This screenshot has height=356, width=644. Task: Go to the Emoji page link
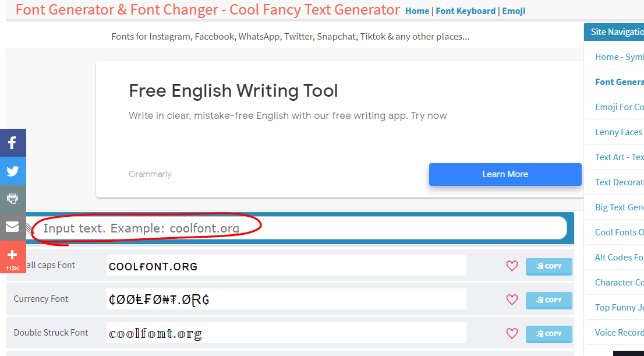point(514,11)
